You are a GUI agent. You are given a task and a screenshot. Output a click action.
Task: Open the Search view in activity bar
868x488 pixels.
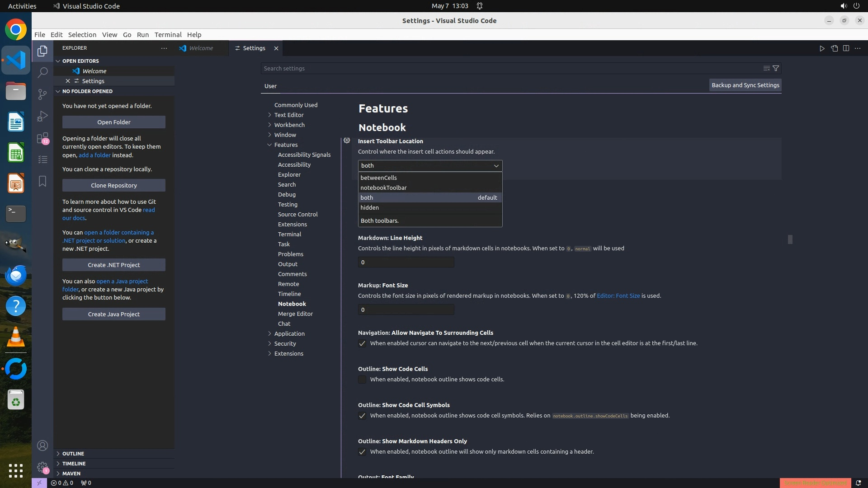[42, 72]
